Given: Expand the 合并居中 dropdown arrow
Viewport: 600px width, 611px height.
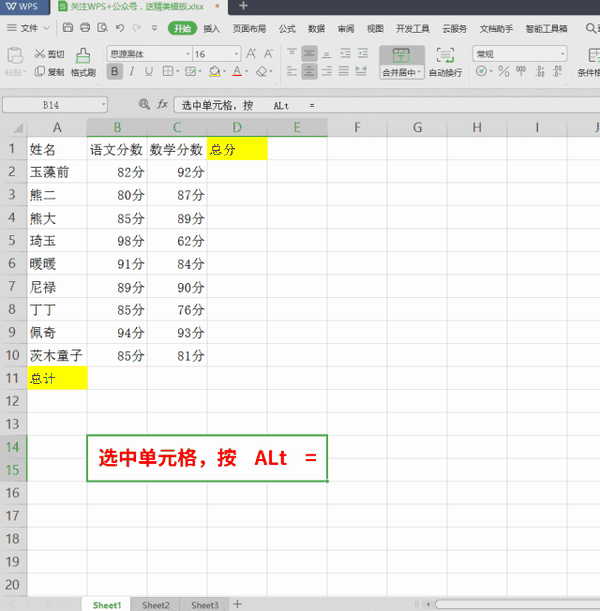Looking at the screenshot, I should [x=419, y=72].
